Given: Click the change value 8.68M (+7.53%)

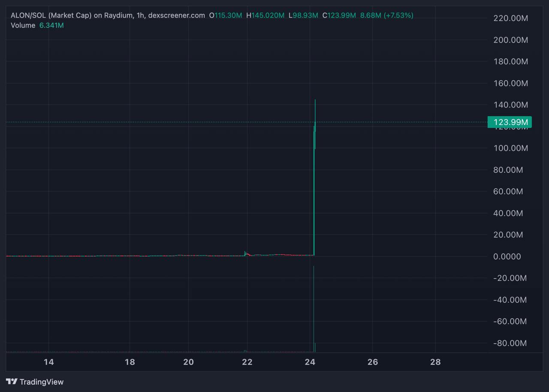Looking at the screenshot, I should [x=386, y=15].
